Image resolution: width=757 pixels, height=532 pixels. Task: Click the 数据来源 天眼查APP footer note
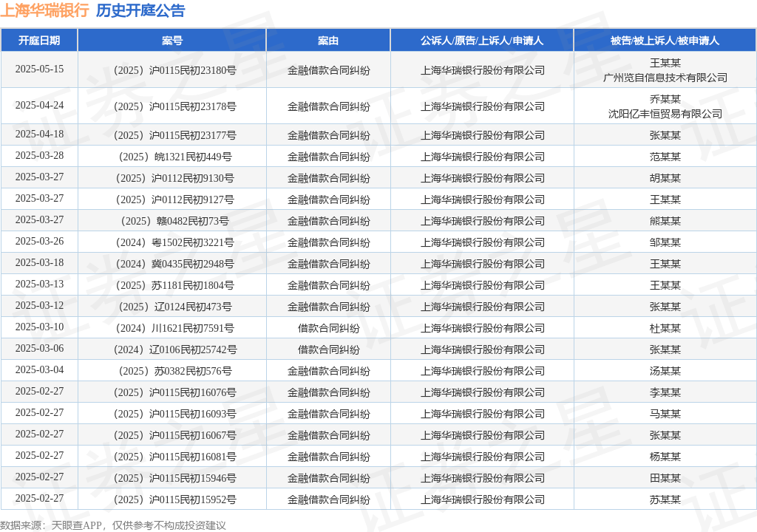point(112,525)
